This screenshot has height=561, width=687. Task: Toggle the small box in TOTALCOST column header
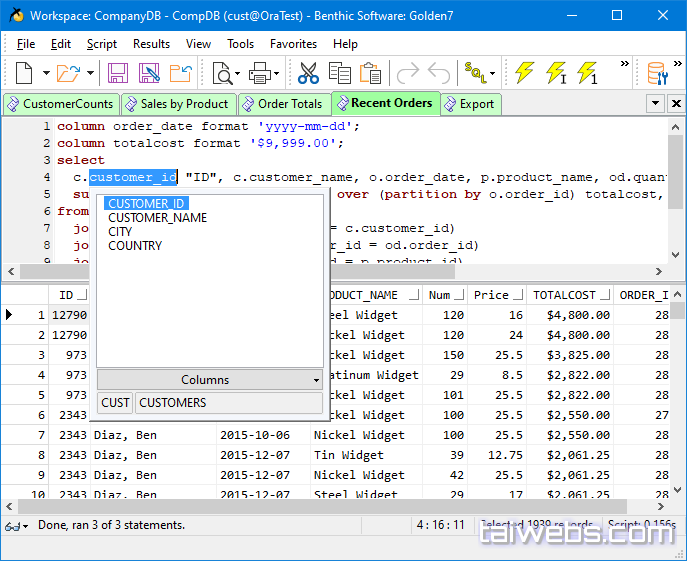coord(603,296)
